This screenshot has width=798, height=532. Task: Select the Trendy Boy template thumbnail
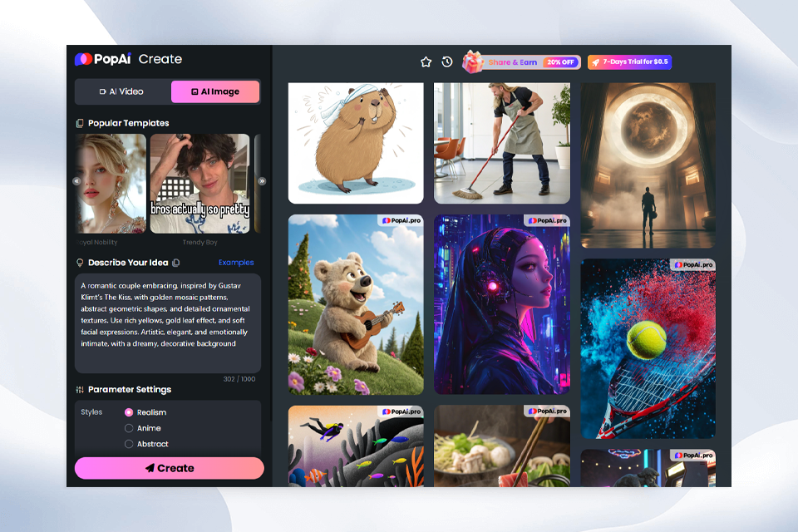[x=200, y=184]
